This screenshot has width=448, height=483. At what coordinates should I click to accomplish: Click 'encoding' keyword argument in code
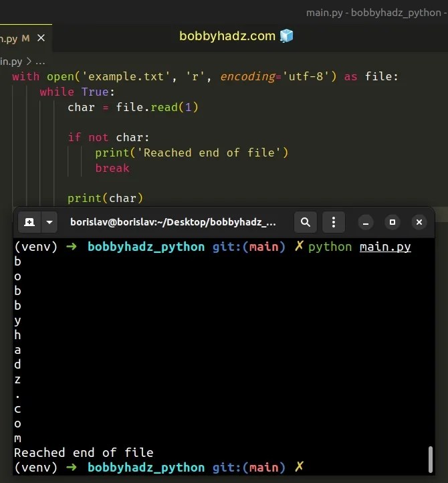pyautogui.click(x=247, y=76)
